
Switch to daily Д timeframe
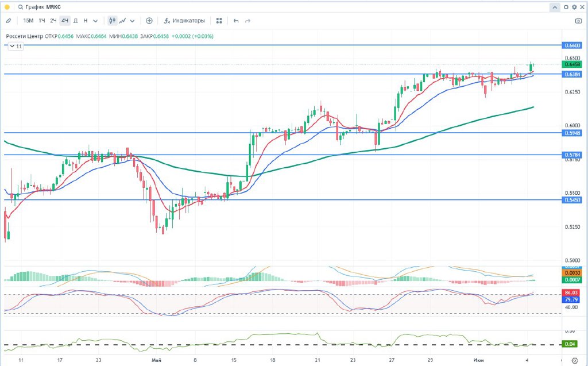tap(75, 21)
